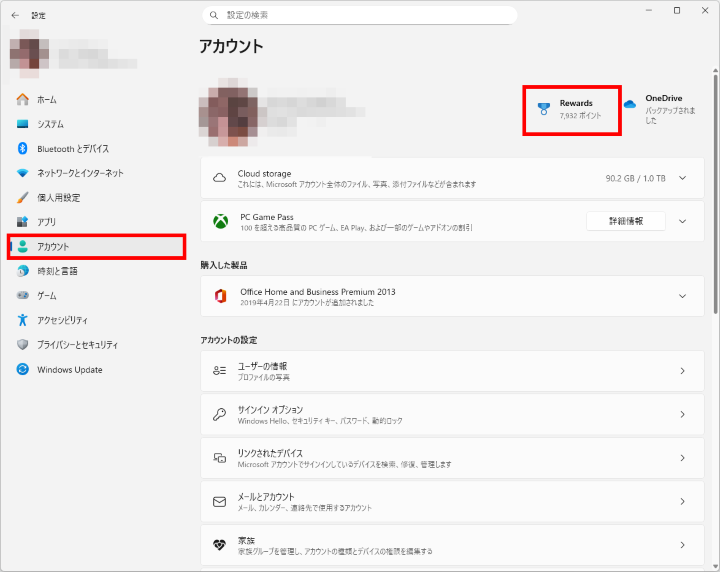Click the 購入した製品 section heading
This screenshot has width=720, height=572.
click(224, 265)
